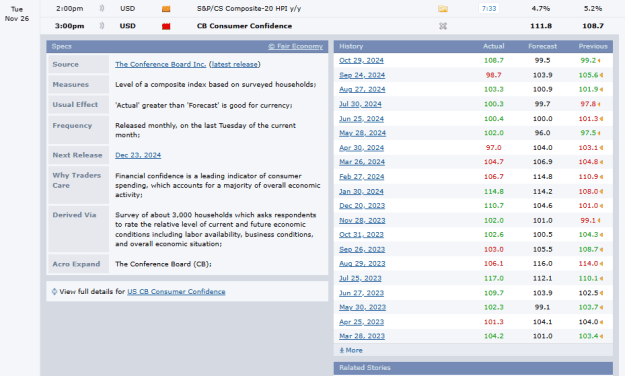
Task: Open the Aug 27, 2024 history entry
Action: pyautogui.click(x=362, y=90)
